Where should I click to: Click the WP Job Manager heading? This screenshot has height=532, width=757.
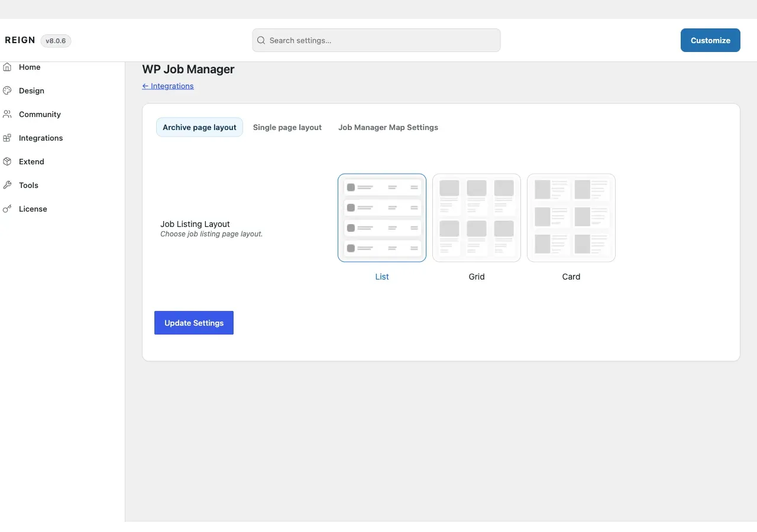(x=188, y=69)
